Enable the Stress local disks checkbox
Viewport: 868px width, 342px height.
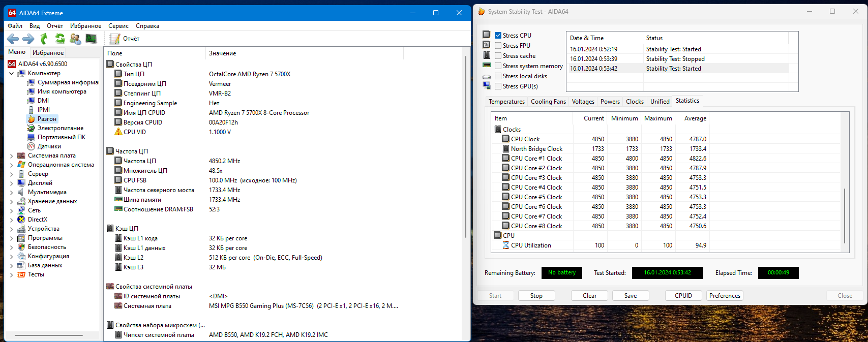[x=498, y=76]
